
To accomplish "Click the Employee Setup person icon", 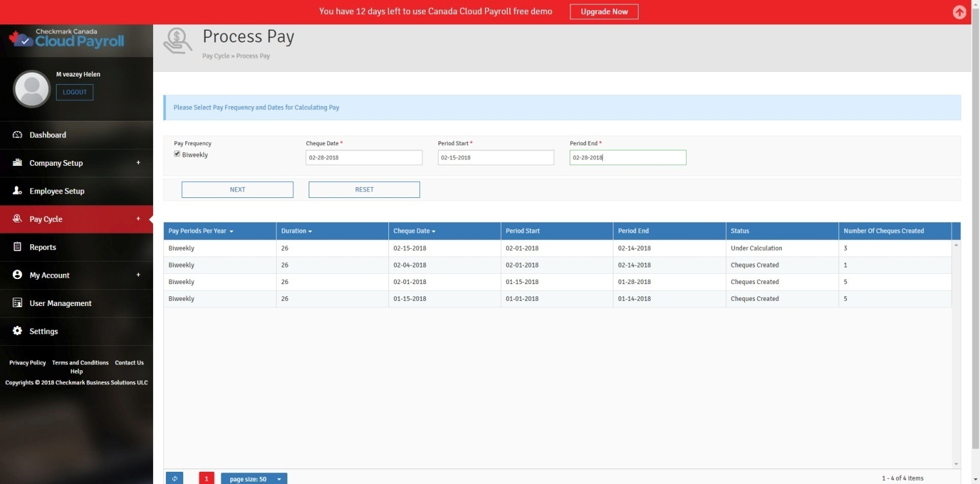I will pos(17,191).
